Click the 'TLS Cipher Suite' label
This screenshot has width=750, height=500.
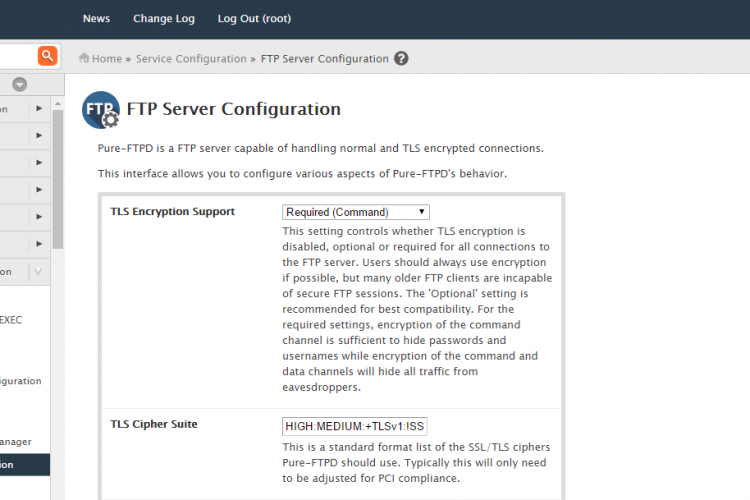click(154, 424)
